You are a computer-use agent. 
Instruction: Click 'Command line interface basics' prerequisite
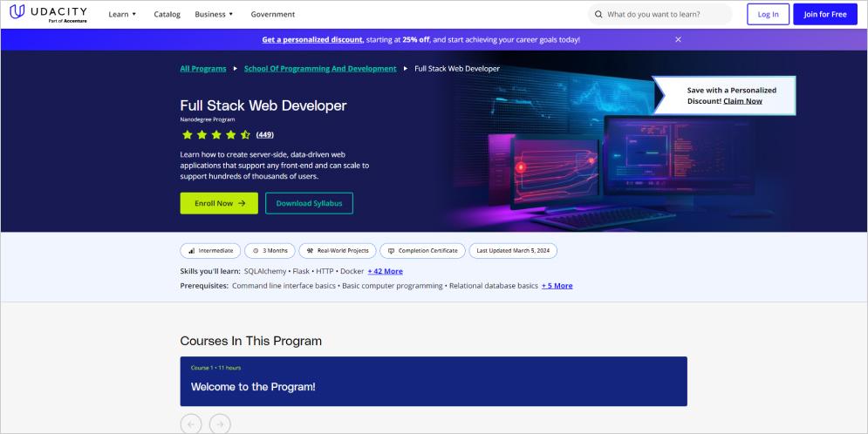click(284, 286)
